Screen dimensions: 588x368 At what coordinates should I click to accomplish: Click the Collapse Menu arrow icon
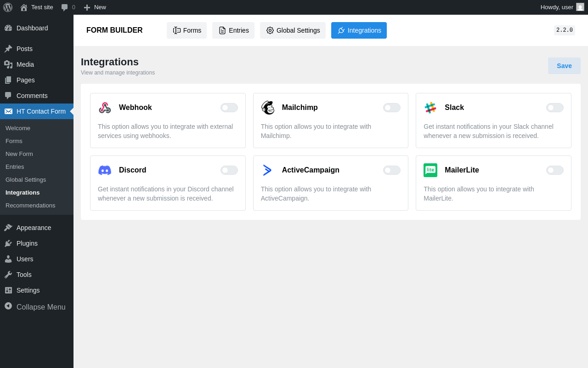tap(8, 306)
